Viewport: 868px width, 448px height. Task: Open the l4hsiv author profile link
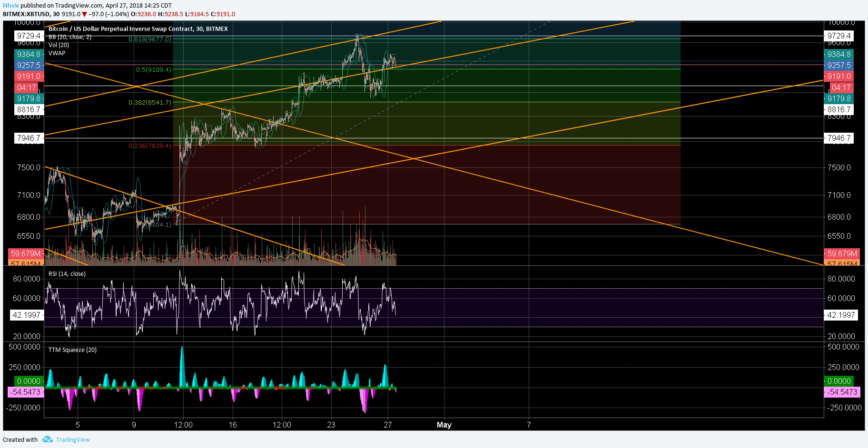[x=10, y=6]
